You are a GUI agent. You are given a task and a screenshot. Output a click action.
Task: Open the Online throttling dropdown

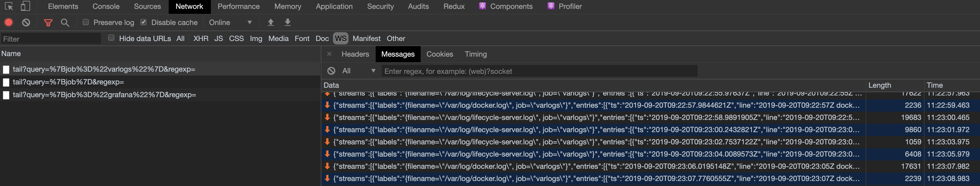click(230, 22)
